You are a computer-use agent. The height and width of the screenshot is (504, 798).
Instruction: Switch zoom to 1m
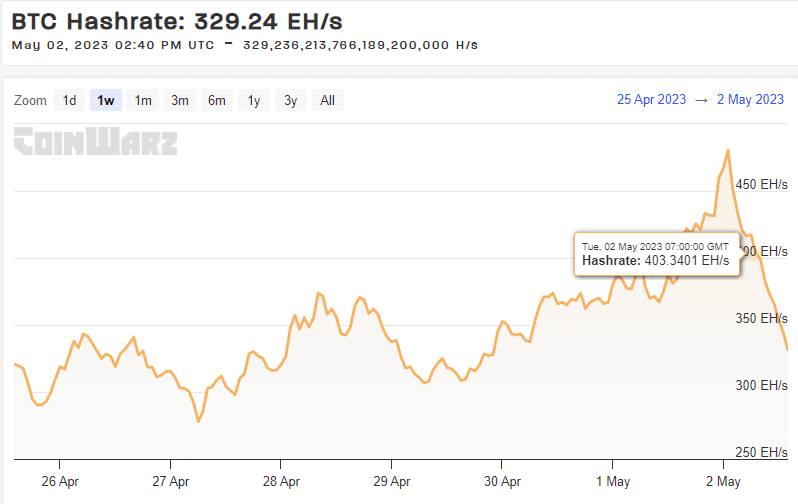pyautogui.click(x=143, y=100)
